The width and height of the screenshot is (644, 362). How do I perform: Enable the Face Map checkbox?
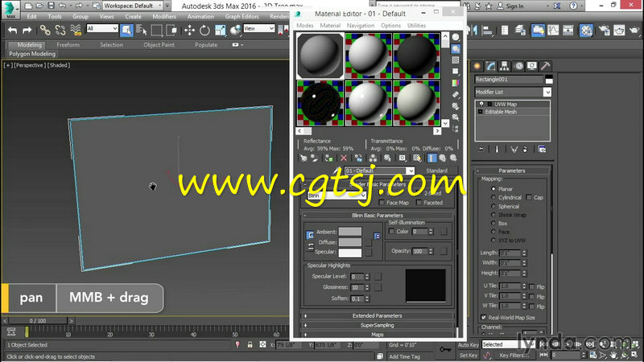tap(382, 203)
